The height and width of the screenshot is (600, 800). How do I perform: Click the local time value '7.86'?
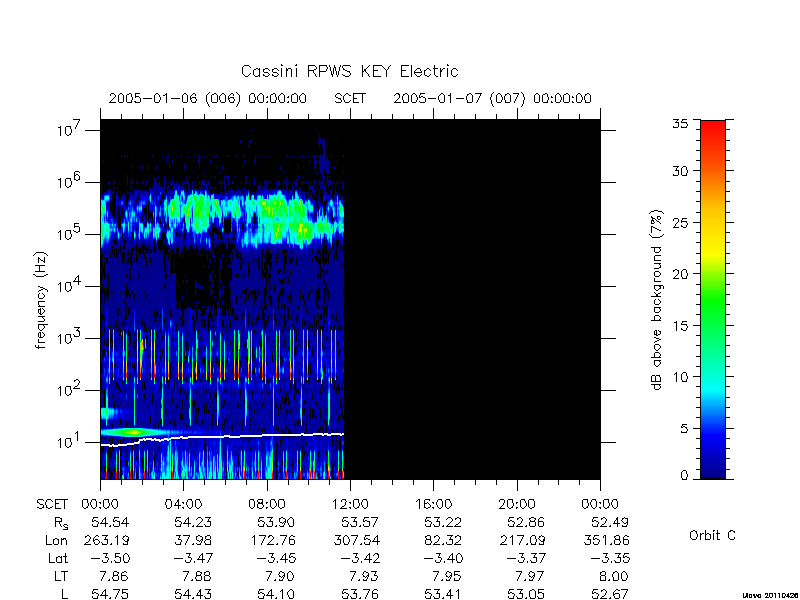115,577
